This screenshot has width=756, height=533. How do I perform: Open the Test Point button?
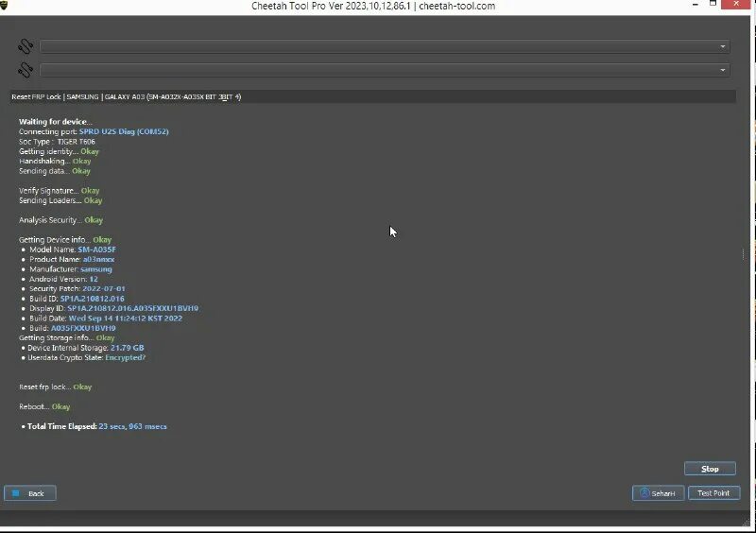(713, 493)
